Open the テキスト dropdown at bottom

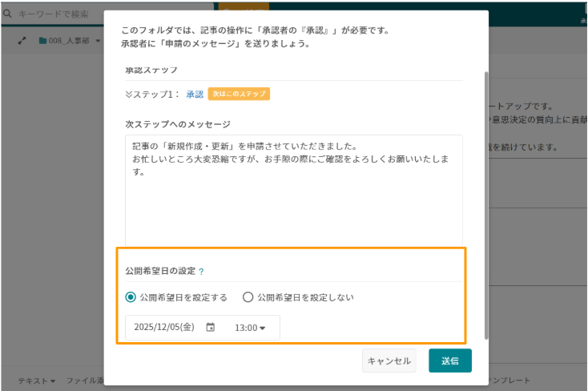pyautogui.click(x=37, y=381)
